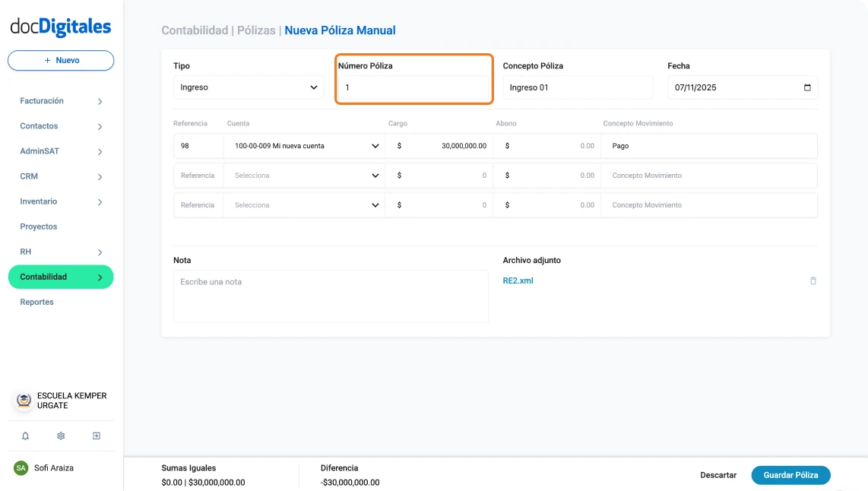The width and height of the screenshot is (868, 491).
Task: Click into the Nota text area
Action: point(331,296)
